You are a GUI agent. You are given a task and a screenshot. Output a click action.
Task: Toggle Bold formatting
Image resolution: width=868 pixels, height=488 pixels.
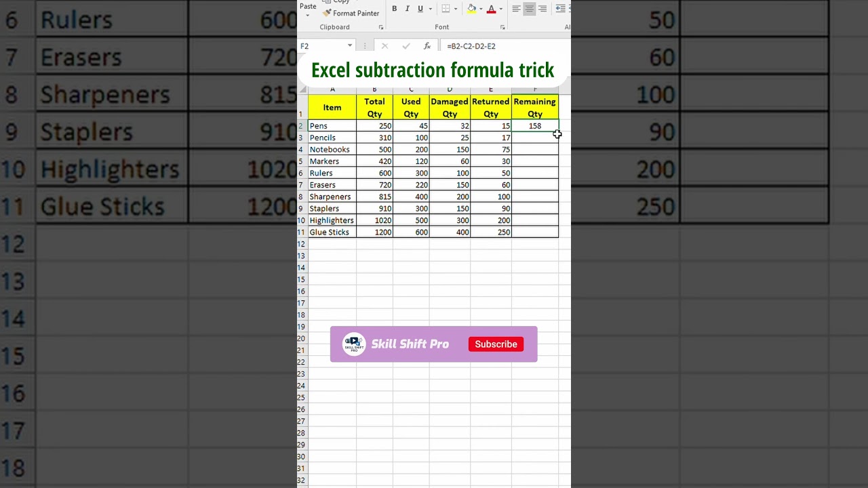(x=394, y=9)
